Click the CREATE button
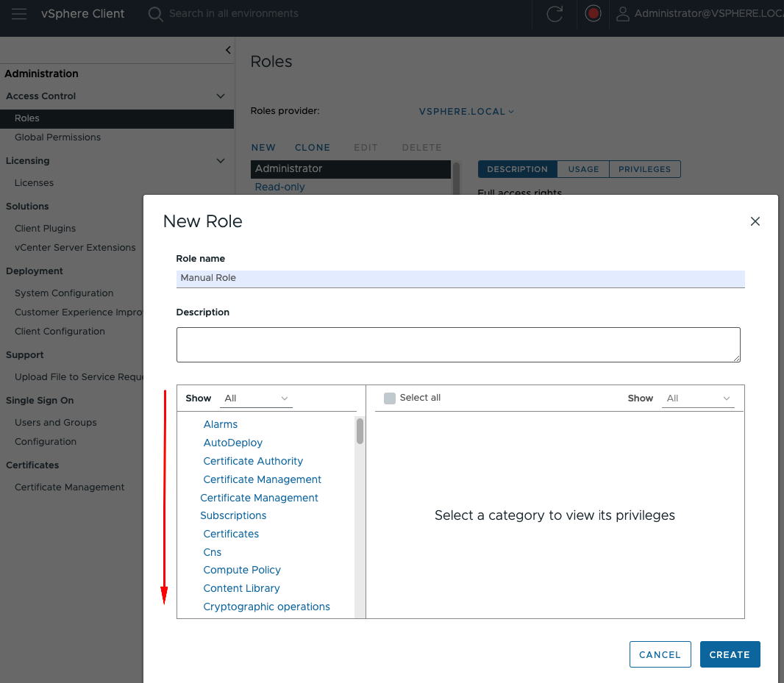Image resolution: width=784 pixels, height=683 pixels. tap(730, 654)
